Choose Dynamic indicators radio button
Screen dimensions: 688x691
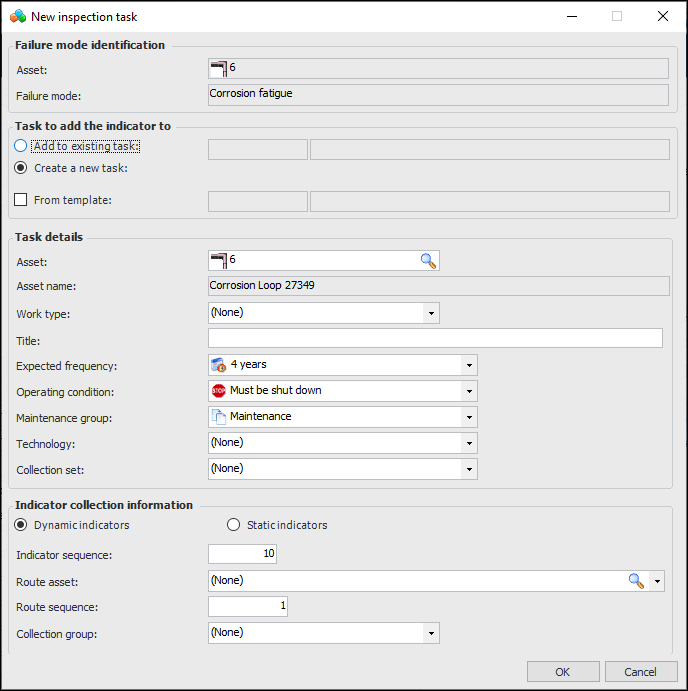pos(20,525)
